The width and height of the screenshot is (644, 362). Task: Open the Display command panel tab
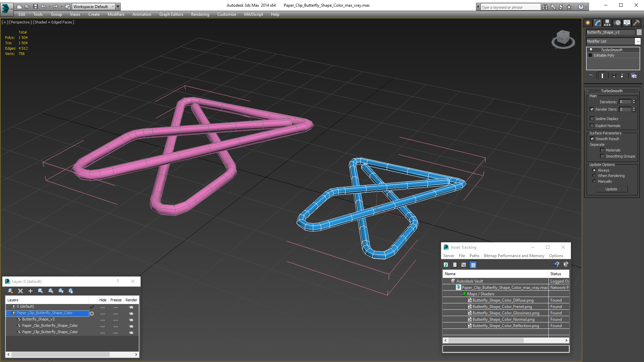tap(627, 23)
